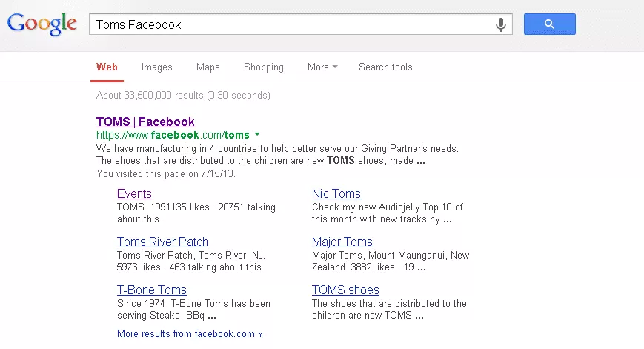Open the T-Bone Toms sitelink
Image resolution: width=644 pixels, height=349 pixels.
coord(152,290)
